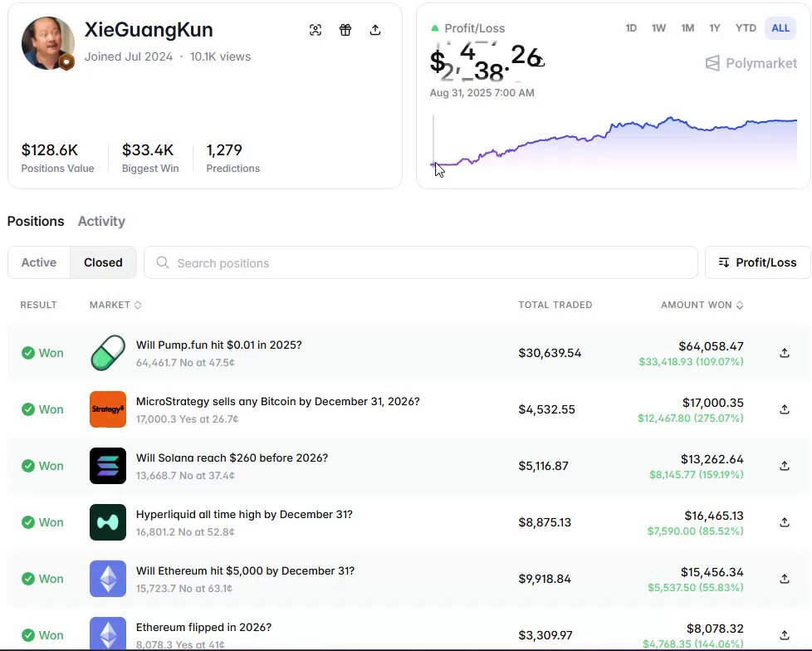The image size is (812, 651).
Task: Share the Pump.fun position
Action: pos(785,353)
